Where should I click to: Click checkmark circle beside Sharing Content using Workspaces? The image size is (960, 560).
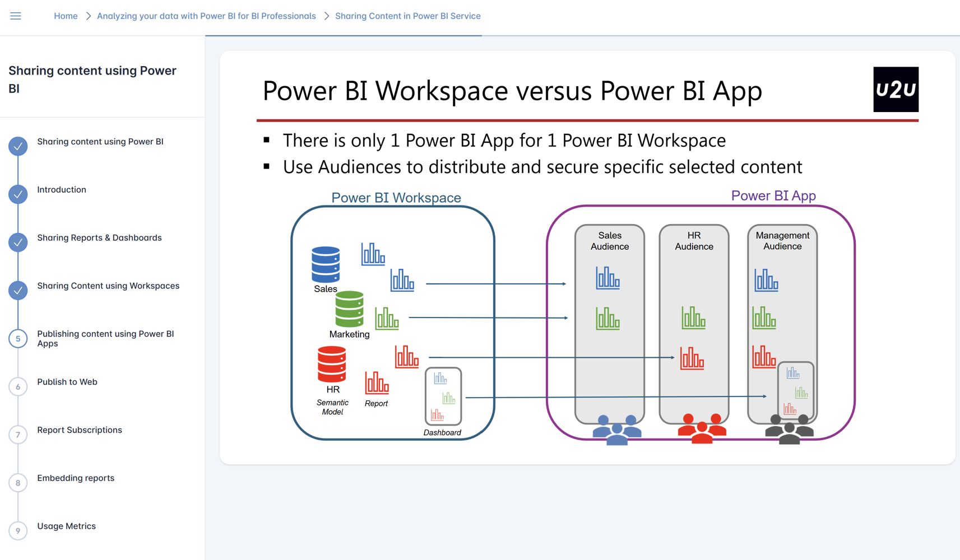tap(18, 291)
